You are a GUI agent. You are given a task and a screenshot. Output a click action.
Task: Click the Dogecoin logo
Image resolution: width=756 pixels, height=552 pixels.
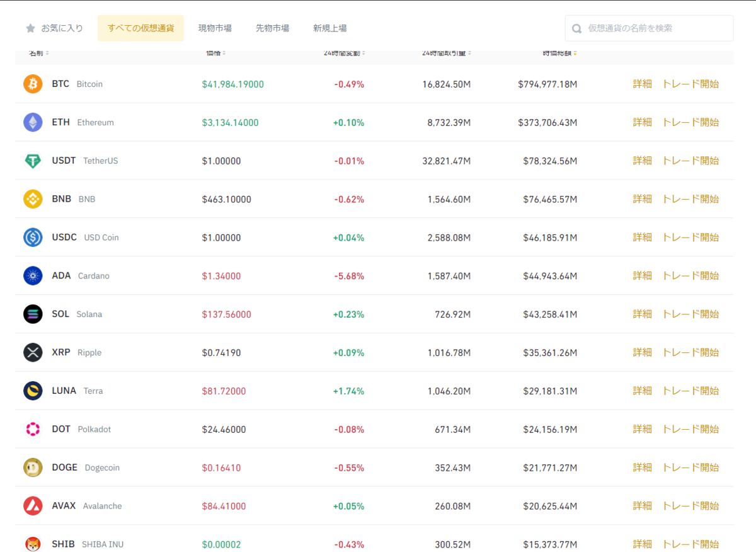[33, 468]
